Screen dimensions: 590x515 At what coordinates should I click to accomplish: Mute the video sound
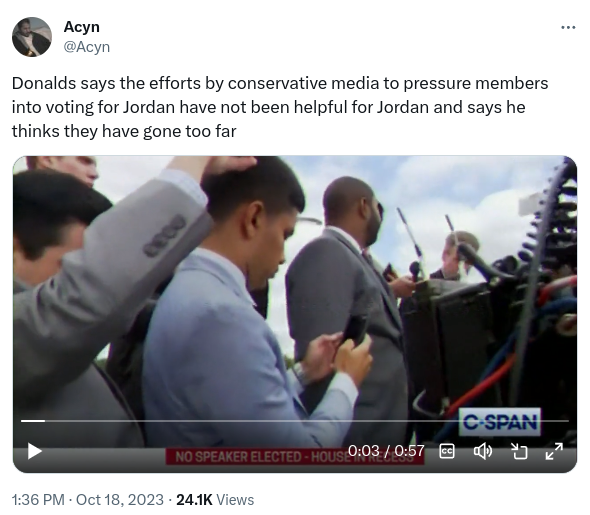(482, 451)
